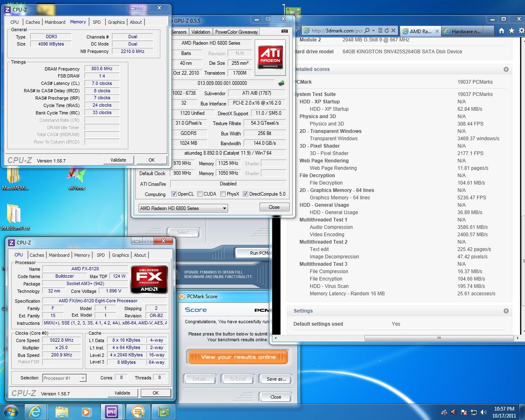Image resolution: width=525 pixels, height=420 pixels.
Task: Open IntelBurnTest desktop folder
Action: pyautogui.click(x=15, y=217)
